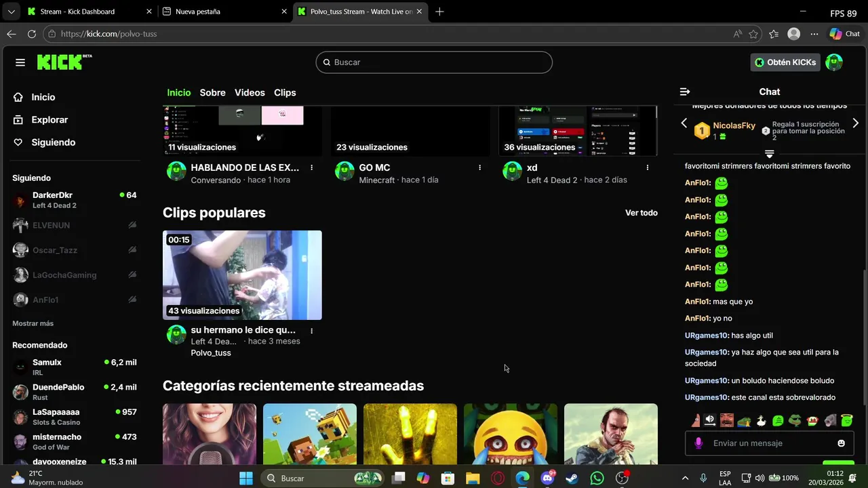
Task: Open the 36 visualizaciones video thumbnail
Action: (578, 131)
